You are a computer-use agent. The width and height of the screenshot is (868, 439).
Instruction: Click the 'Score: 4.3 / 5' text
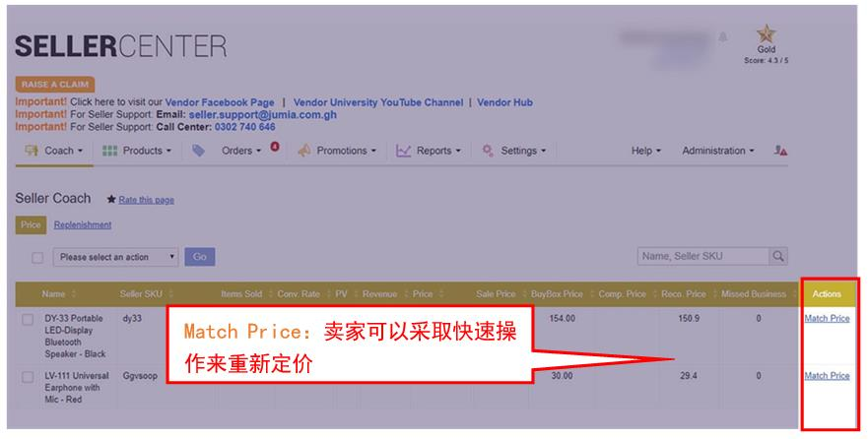(767, 60)
